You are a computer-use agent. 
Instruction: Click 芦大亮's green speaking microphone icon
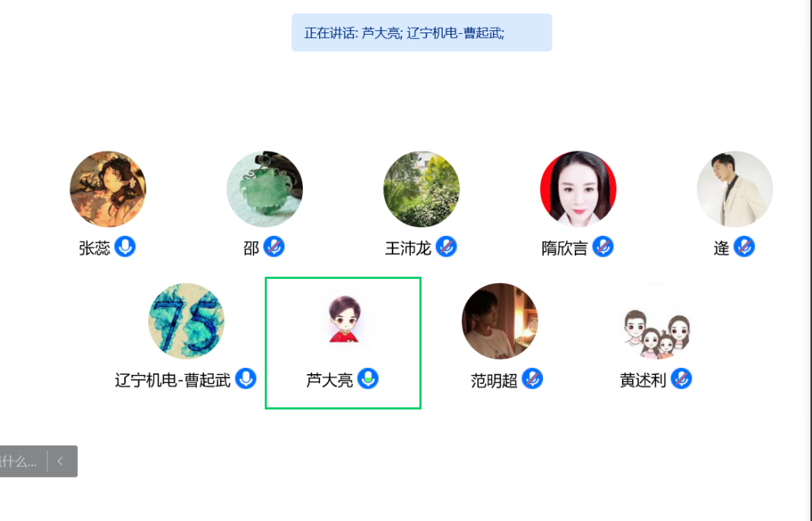(x=369, y=379)
